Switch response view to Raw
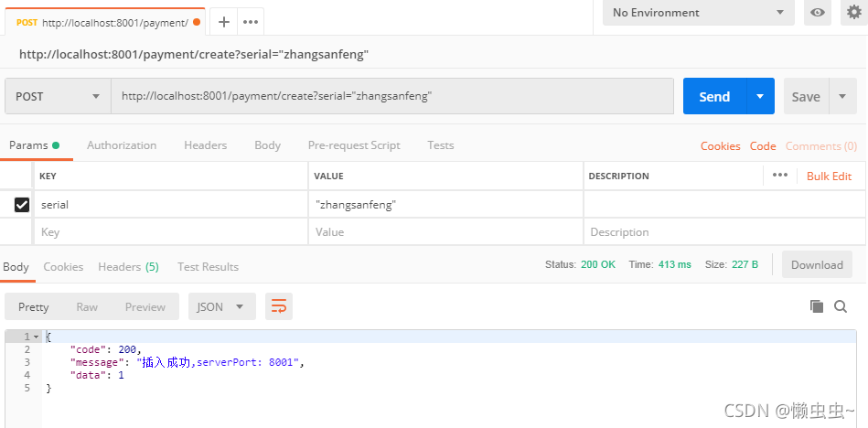The image size is (868, 428). click(87, 306)
